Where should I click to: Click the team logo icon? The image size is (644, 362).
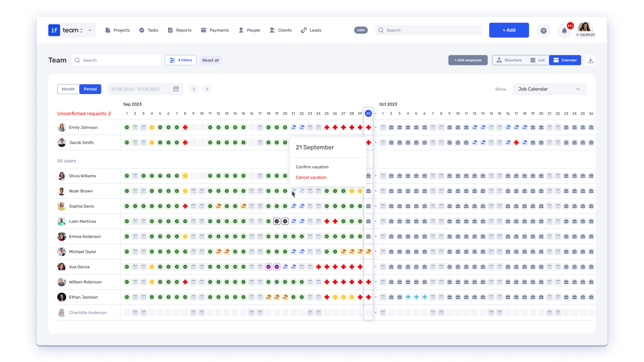[x=54, y=30]
